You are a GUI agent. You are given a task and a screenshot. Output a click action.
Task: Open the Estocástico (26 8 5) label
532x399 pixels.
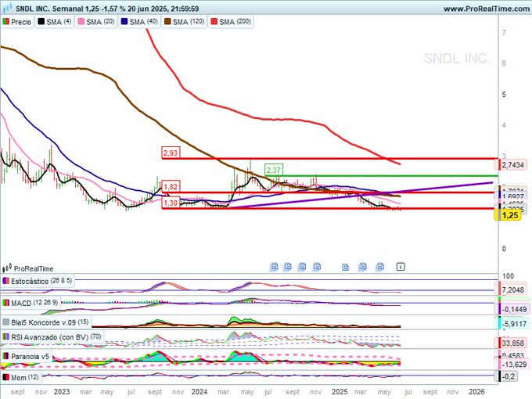[41, 282]
